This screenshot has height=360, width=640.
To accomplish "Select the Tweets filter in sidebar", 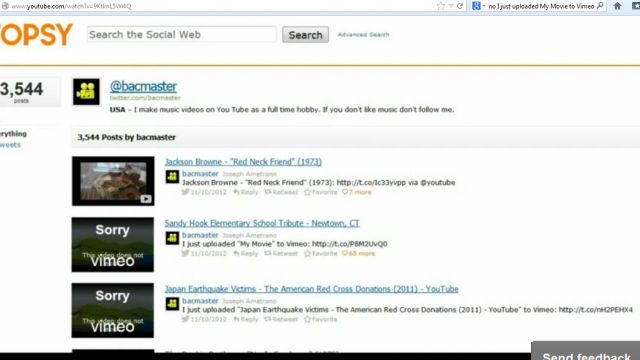I will click(10, 144).
